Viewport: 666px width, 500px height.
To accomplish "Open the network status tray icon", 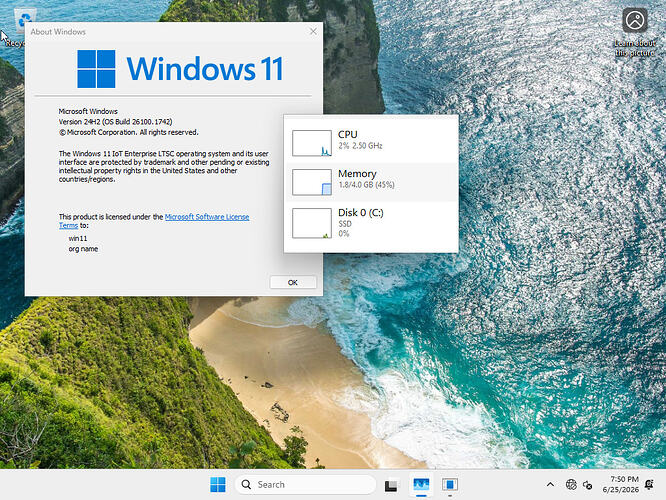I will pos(571,484).
